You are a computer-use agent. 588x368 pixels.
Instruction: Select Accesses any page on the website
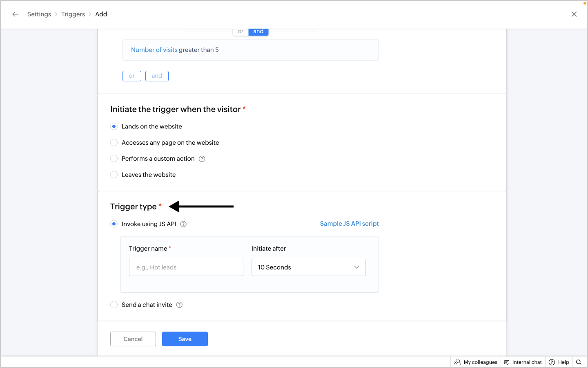point(114,143)
